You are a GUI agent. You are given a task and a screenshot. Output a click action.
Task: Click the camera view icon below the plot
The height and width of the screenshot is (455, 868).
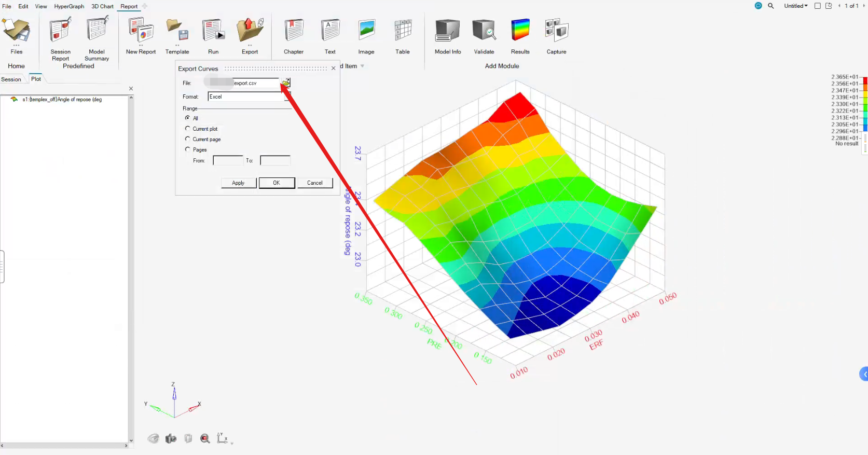click(171, 439)
